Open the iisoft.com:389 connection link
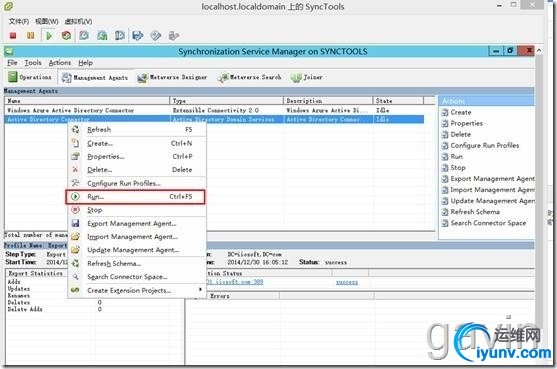Image resolution: width=557 pixels, height=369 pixels. 235,282
